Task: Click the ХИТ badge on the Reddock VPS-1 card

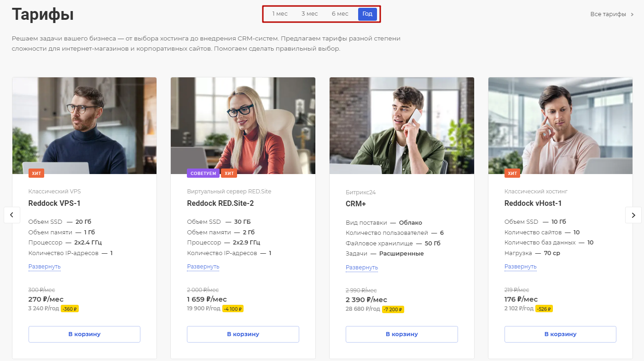Action: [x=36, y=173]
